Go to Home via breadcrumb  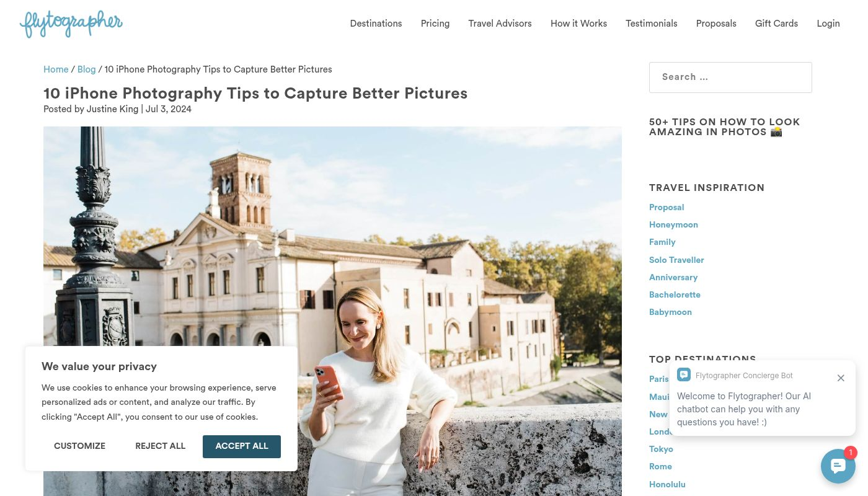[56, 69]
